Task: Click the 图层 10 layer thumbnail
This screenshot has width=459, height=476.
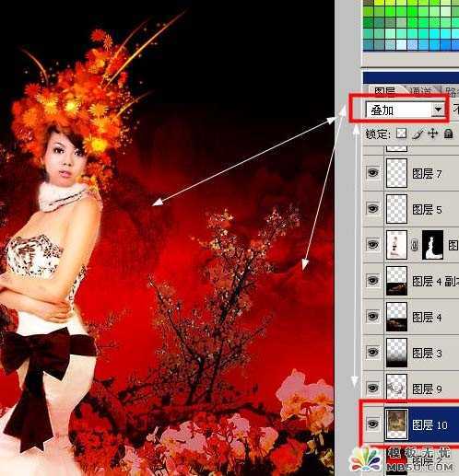Action: (396, 424)
